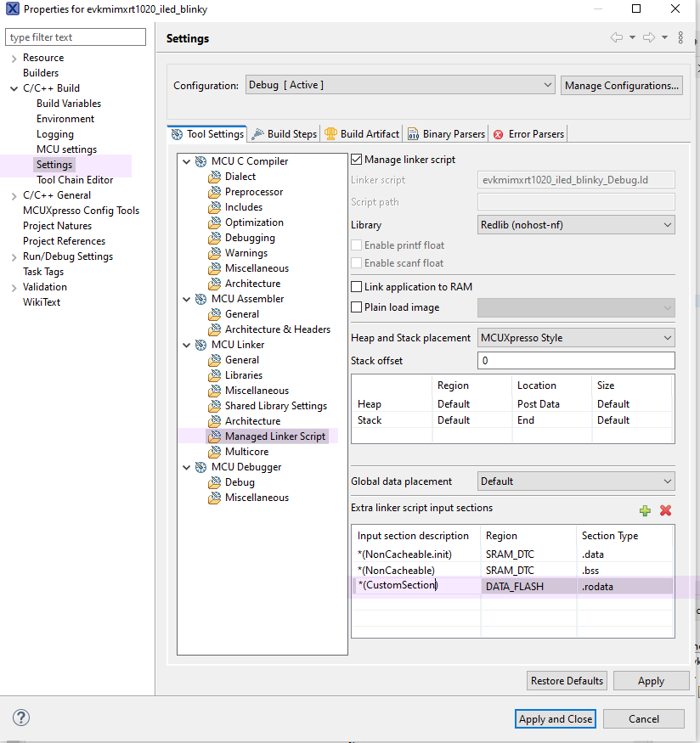700x743 pixels.
Task: Open the Library dropdown showing Redlib
Action: [576, 223]
